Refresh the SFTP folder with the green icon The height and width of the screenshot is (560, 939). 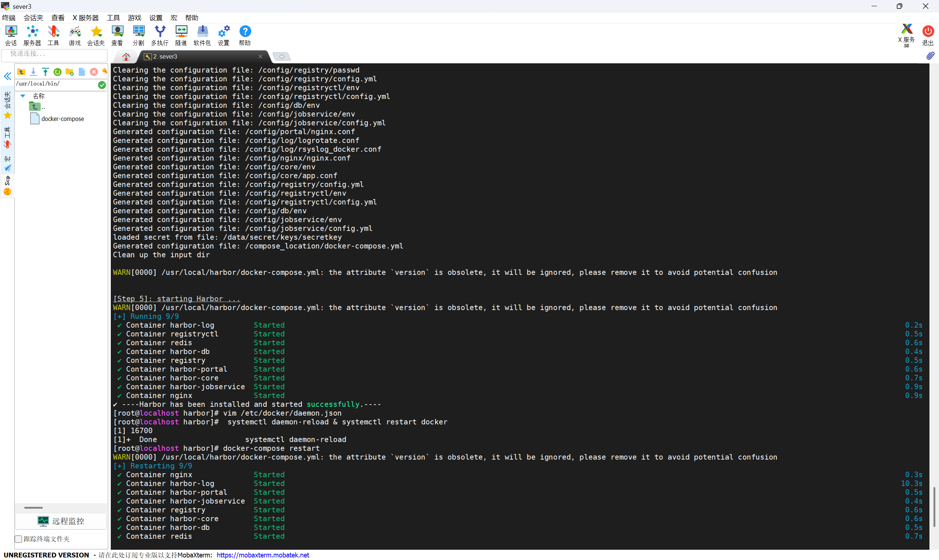57,72
